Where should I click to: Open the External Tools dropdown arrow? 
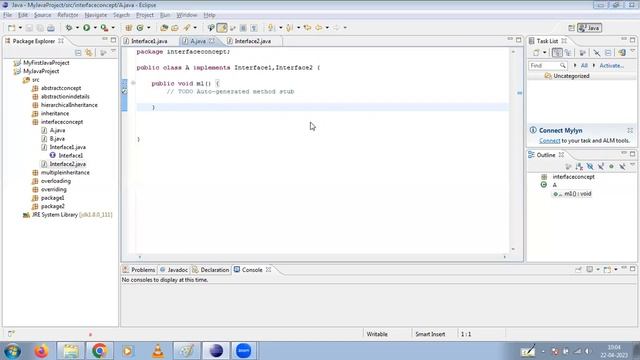[113, 28]
